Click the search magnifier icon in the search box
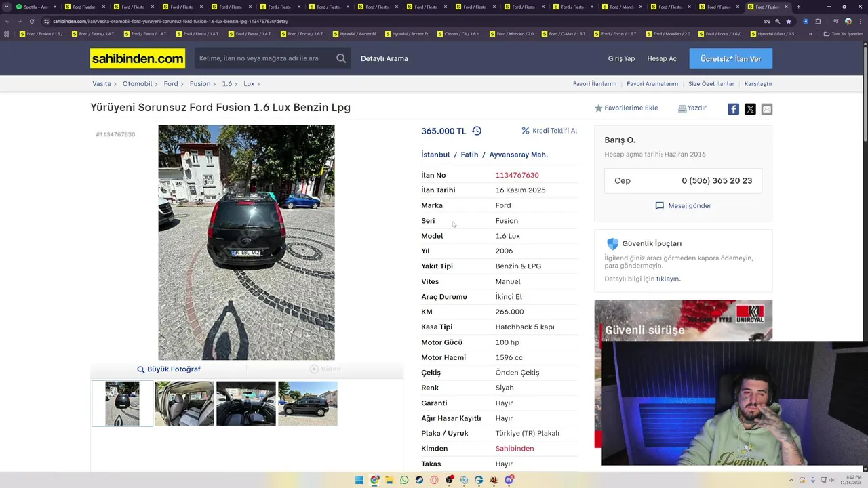The width and height of the screenshot is (868, 488). click(341, 58)
